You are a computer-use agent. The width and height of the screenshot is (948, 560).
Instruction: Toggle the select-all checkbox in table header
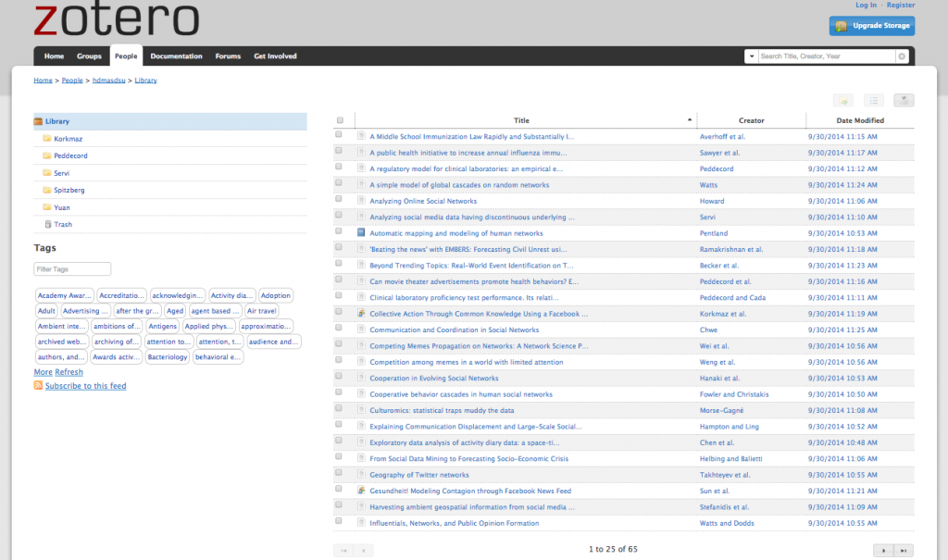340,120
